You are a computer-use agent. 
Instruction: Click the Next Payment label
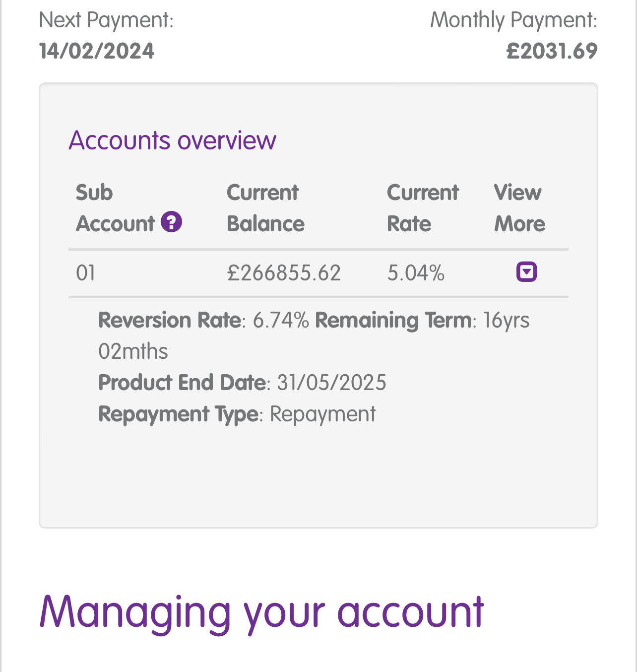(x=106, y=20)
